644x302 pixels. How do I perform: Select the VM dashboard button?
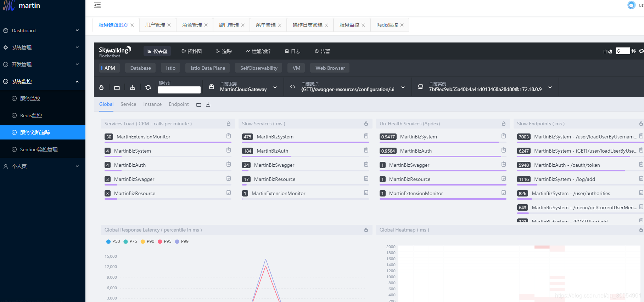[x=296, y=68]
